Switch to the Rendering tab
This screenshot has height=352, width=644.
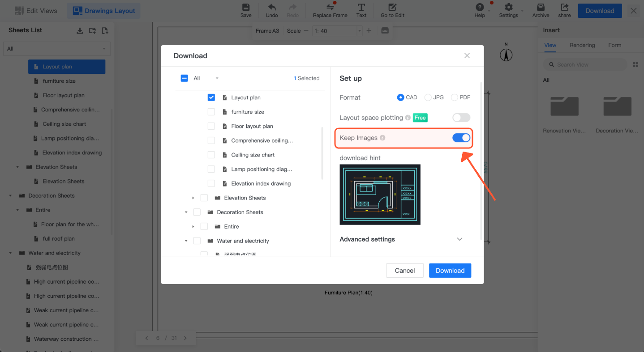582,45
